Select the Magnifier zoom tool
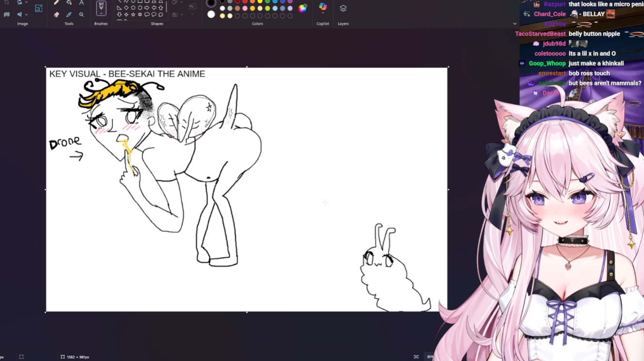This screenshot has width=644, height=361. coord(81,15)
